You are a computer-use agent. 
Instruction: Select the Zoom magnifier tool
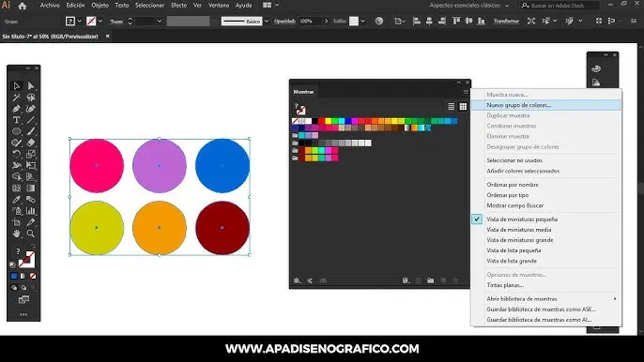point(31,234)
